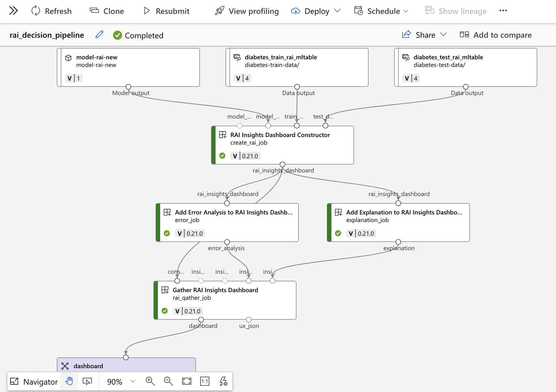The height and width of the screenshot is (392, 556).
Task: Click the zoom in magnifier icon
Action: point(150,381)
